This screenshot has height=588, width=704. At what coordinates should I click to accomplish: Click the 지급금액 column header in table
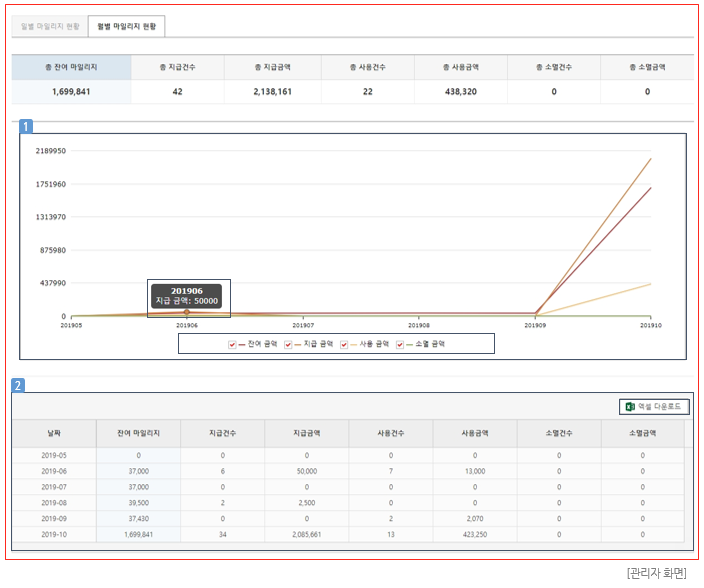307,433
